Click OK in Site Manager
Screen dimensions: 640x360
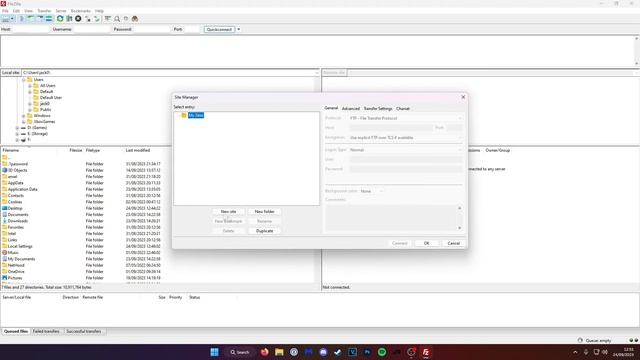pos(427,243)
